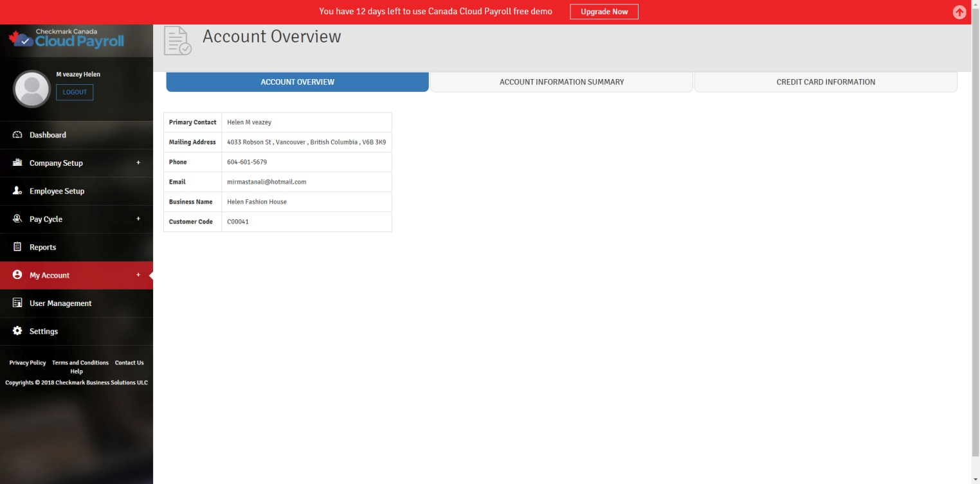Expand the My Account plus sign
Viewport: 980px width, 484px height.
click(138, 275)
